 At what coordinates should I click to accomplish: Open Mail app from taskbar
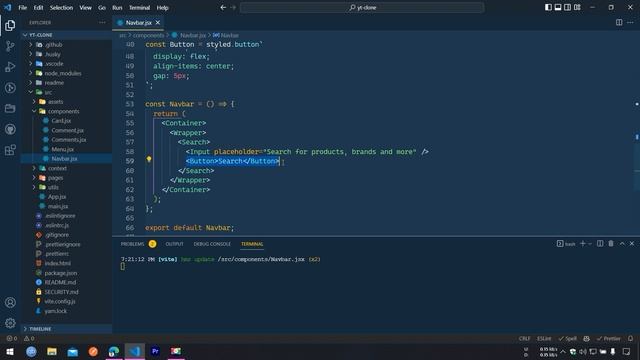[x=73, y=351]
